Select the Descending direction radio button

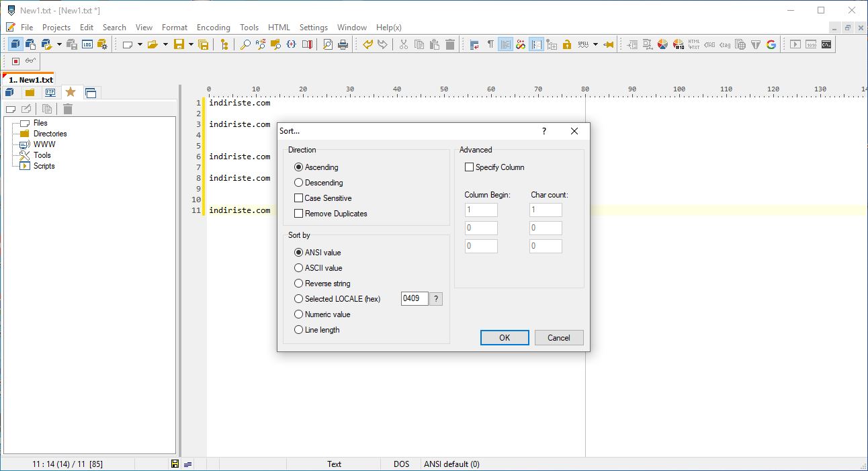[x=299, y=183]
